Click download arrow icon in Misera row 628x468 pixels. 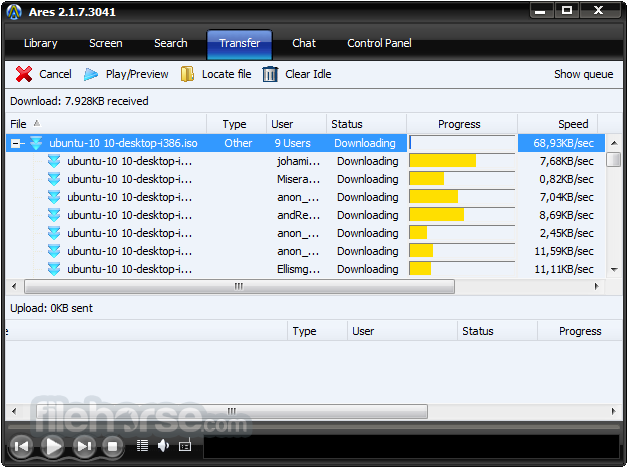(54, 179)
